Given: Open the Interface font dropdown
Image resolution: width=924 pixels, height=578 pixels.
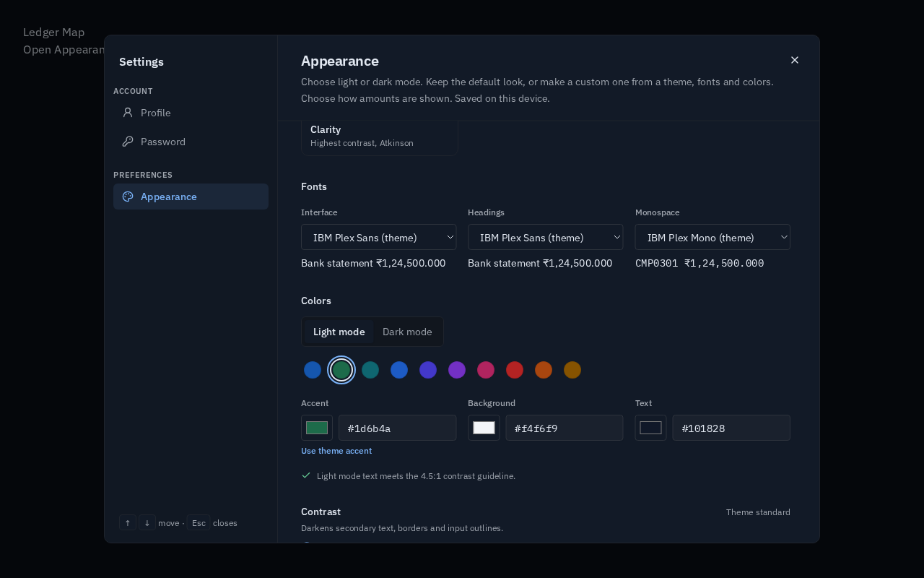Looking at the screenshot, I should point(378,237).
